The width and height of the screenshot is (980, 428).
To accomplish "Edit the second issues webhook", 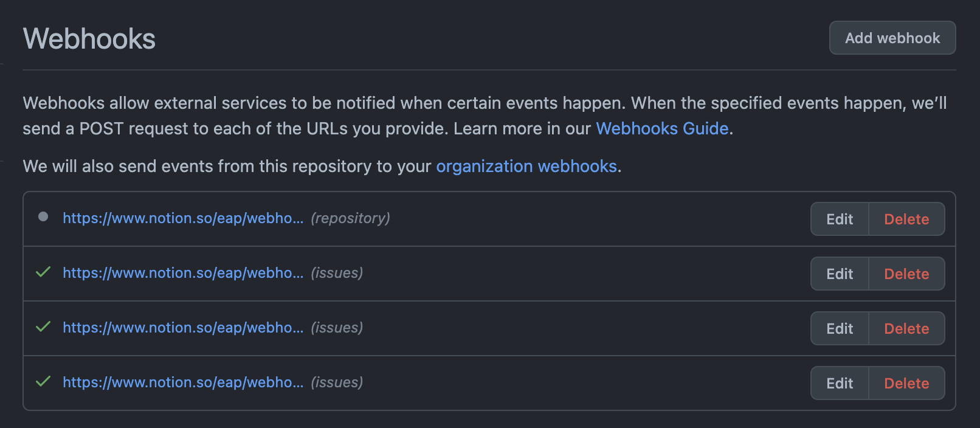I will click(x=840, y=328).
